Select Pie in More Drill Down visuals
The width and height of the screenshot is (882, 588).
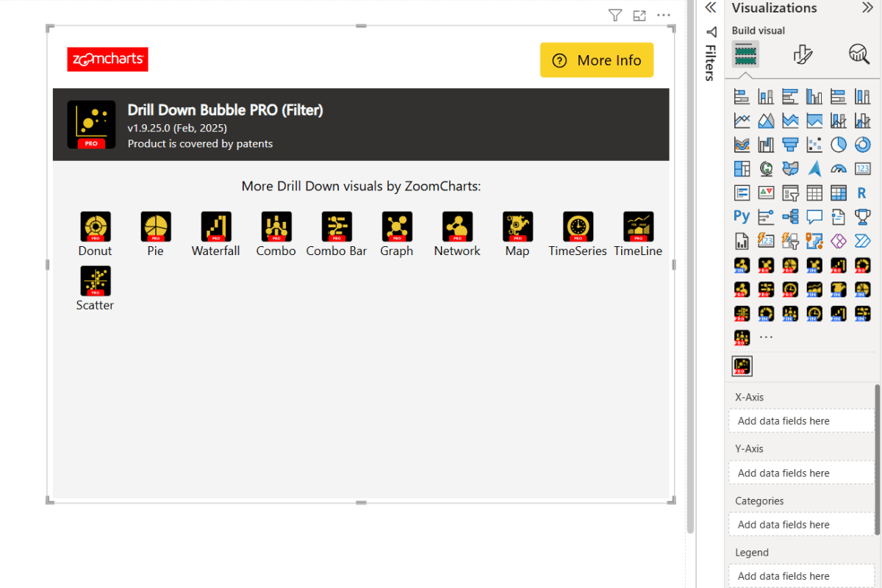156,234
